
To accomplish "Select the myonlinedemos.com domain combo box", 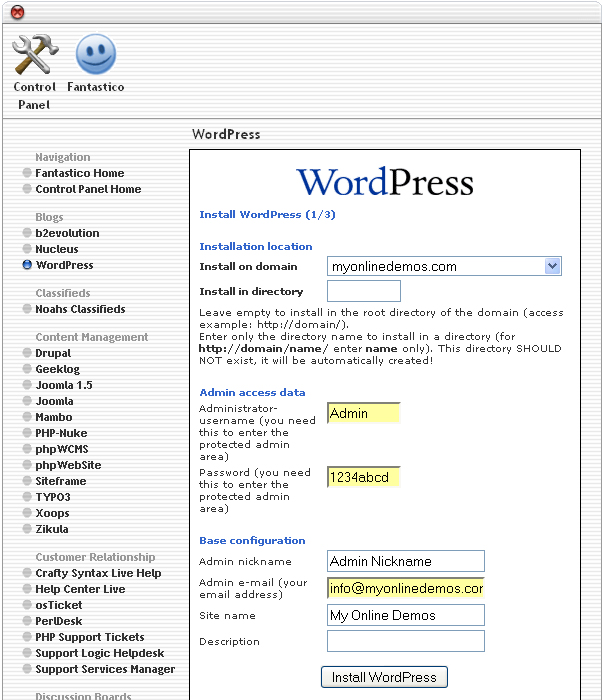I will [444, 266].
